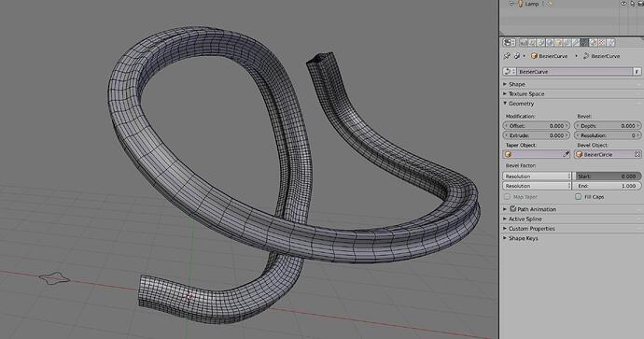Image resolution: width=644 pixels, height=339 pixels.
Task: Click the bevel Resolution value field
Action: [x=608, y=135]
